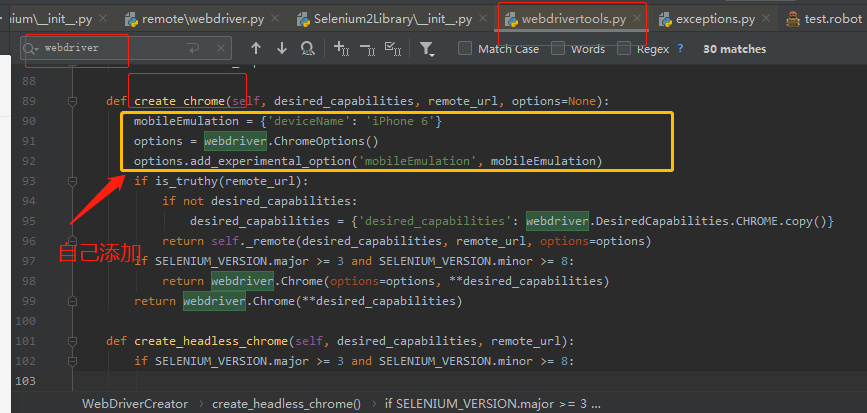
Task: Click ChromeOptions() on line 91
Action: point(326,141)
